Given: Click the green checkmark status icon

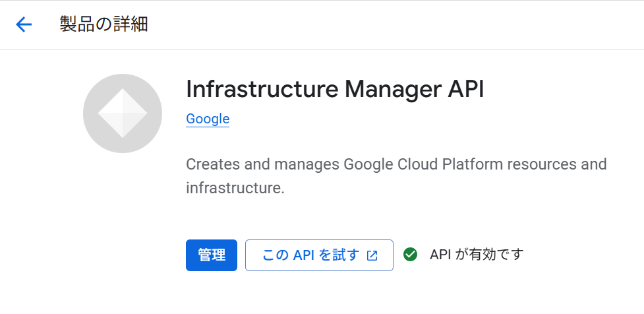Looking at the screenshot, I should tap(410, 255).
